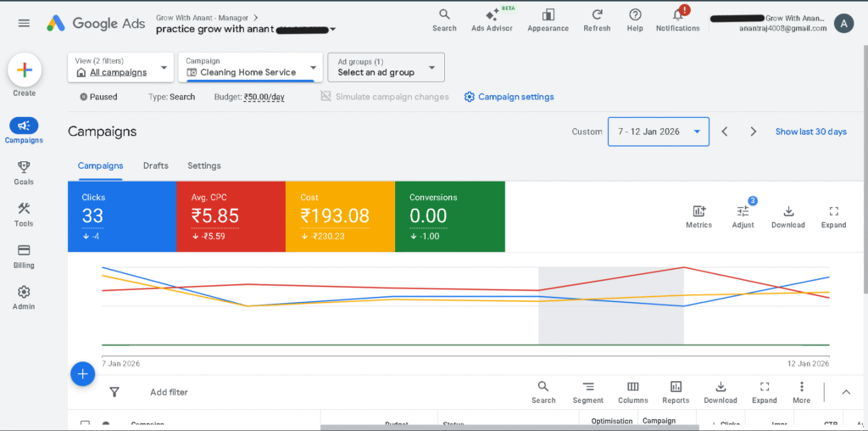
Task: Click the Search icon in top bar
Action: pyautogui.click(x=444, y=20)
